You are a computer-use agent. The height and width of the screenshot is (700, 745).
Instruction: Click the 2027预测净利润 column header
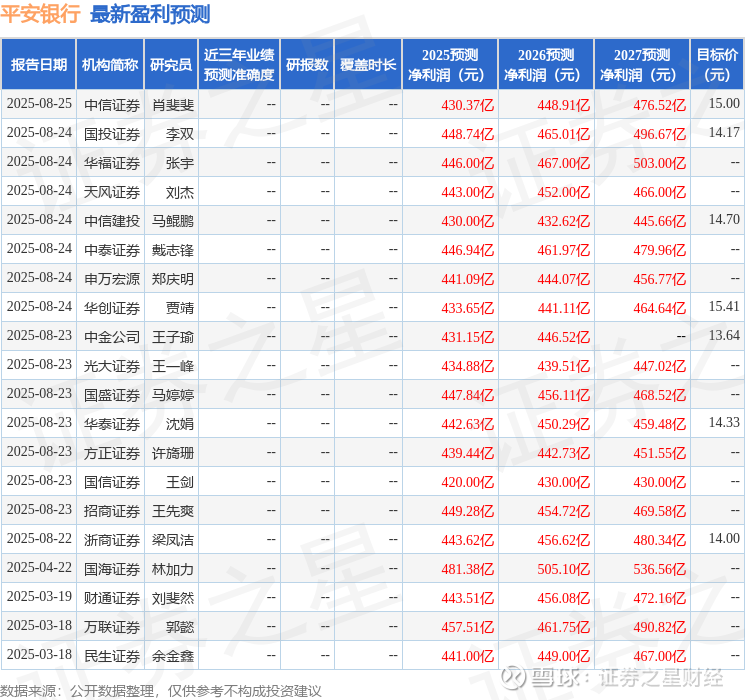point(642,65)
